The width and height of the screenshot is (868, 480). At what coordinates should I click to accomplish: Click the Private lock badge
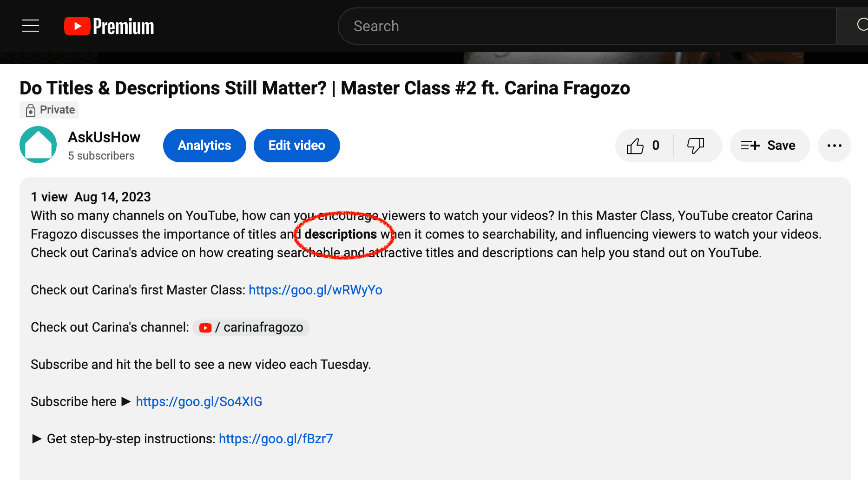click(49, 110)
